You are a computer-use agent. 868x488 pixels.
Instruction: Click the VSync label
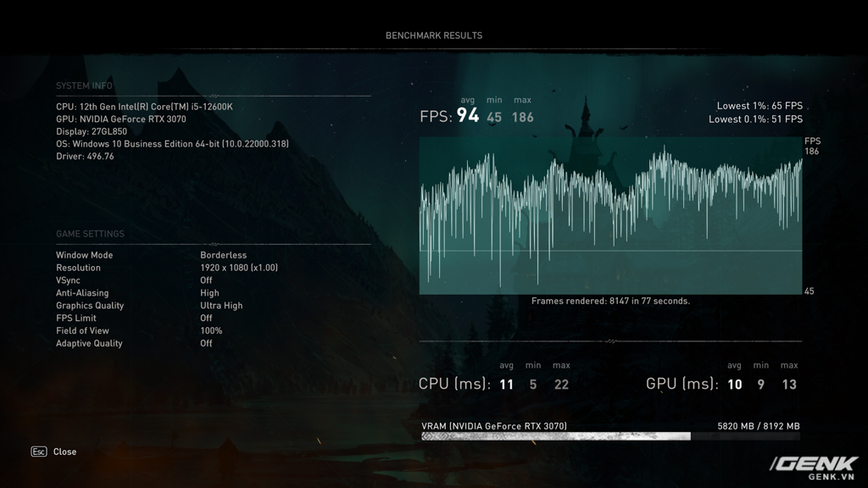[x=68, y=280]
